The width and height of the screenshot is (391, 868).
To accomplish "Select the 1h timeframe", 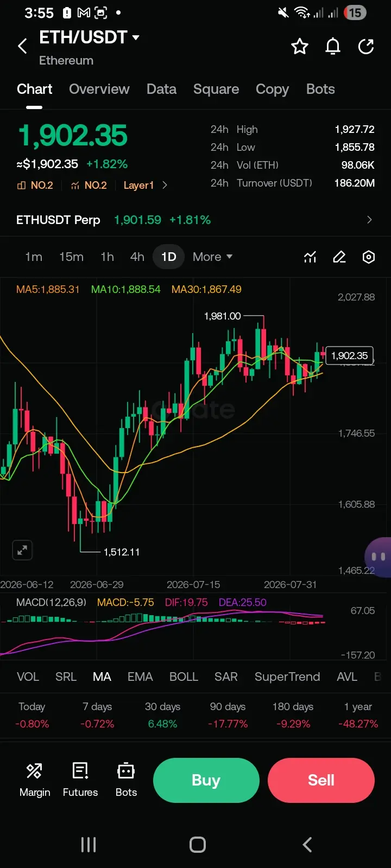I will pos(107,257).
